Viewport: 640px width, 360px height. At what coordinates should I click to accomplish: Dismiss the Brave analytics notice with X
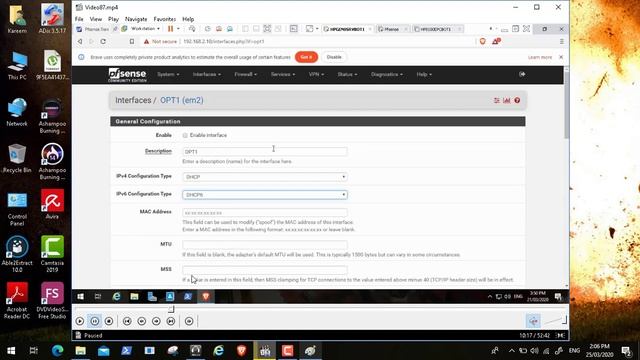click(561, 57)
